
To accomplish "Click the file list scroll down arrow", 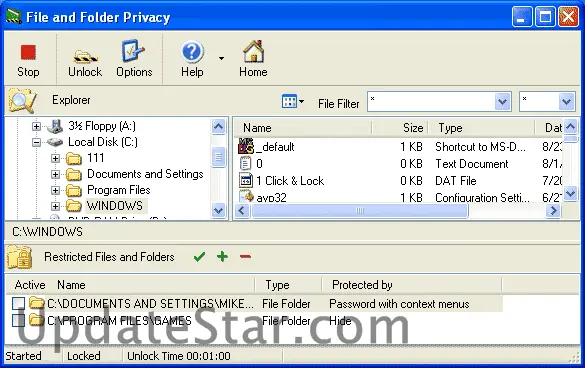I will (x=570, y=193).
